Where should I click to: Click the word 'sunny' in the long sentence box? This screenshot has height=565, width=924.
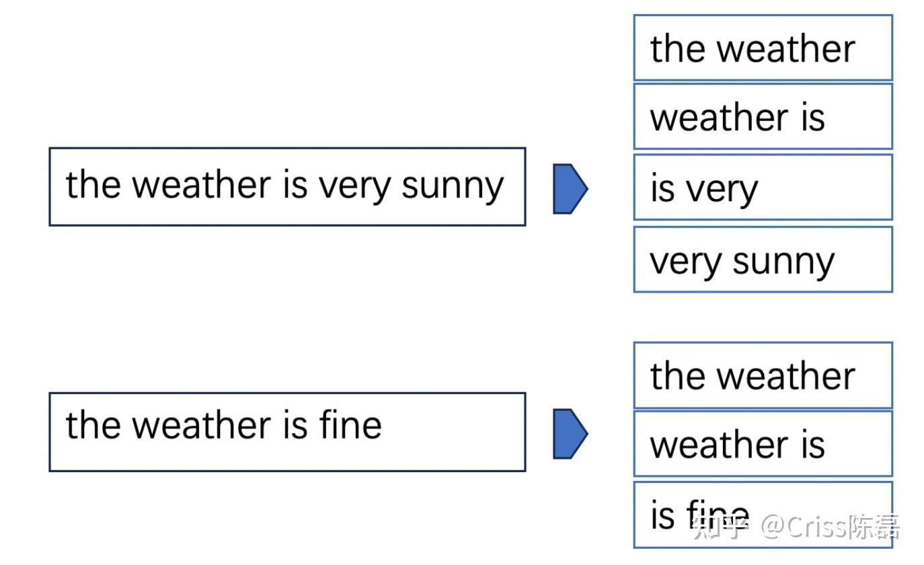pyautogui.click(x=453, y=186)
